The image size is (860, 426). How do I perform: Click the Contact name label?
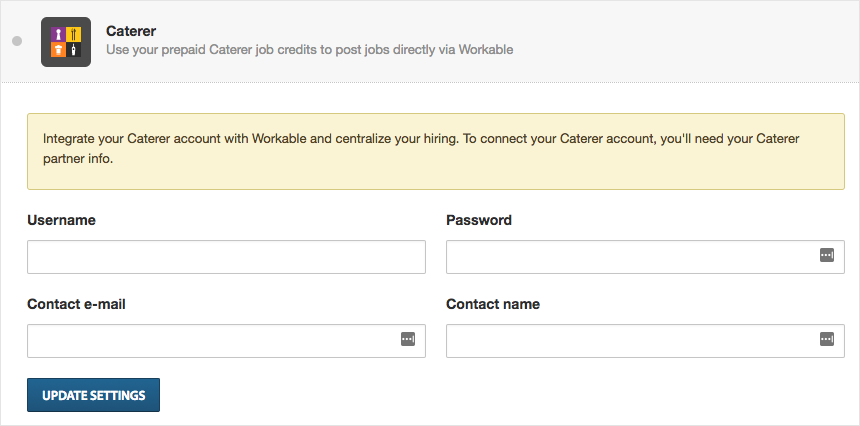coord(493,304)
